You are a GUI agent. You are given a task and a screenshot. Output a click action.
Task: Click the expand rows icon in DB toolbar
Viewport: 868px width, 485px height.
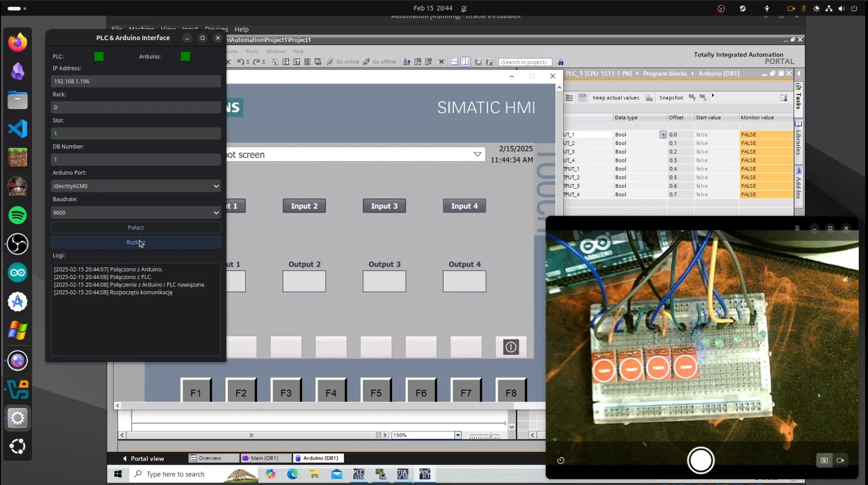pyautogui.click(x=569, y=97)
